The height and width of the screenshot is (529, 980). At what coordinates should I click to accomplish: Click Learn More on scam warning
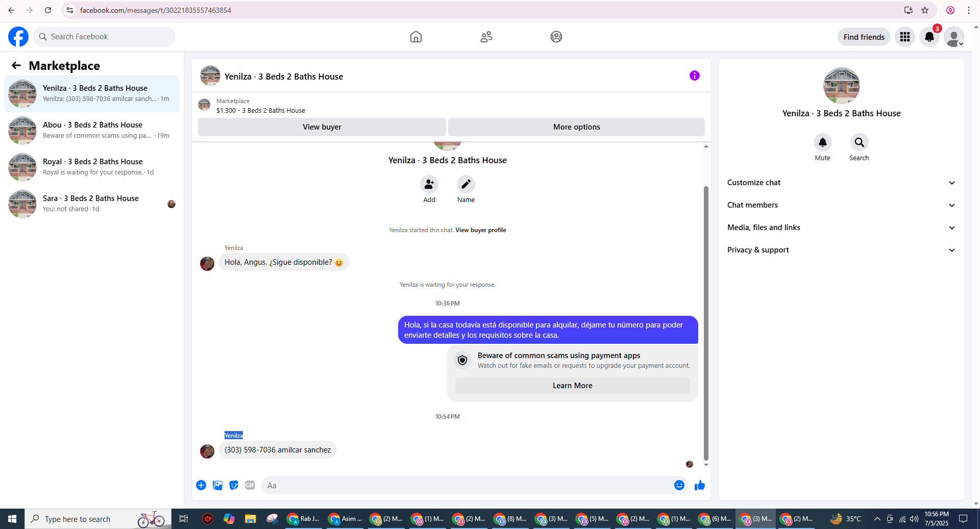[x=572, y=386]
